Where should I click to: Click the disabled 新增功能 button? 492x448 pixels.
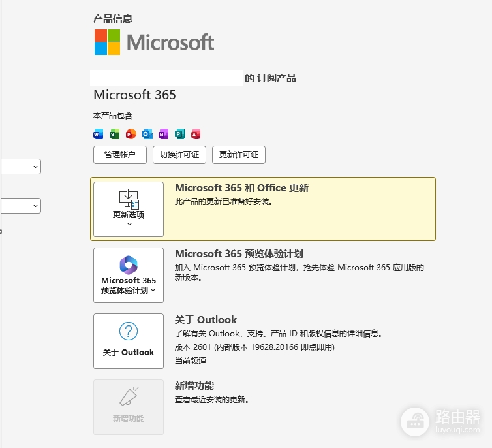click(129, 408)
